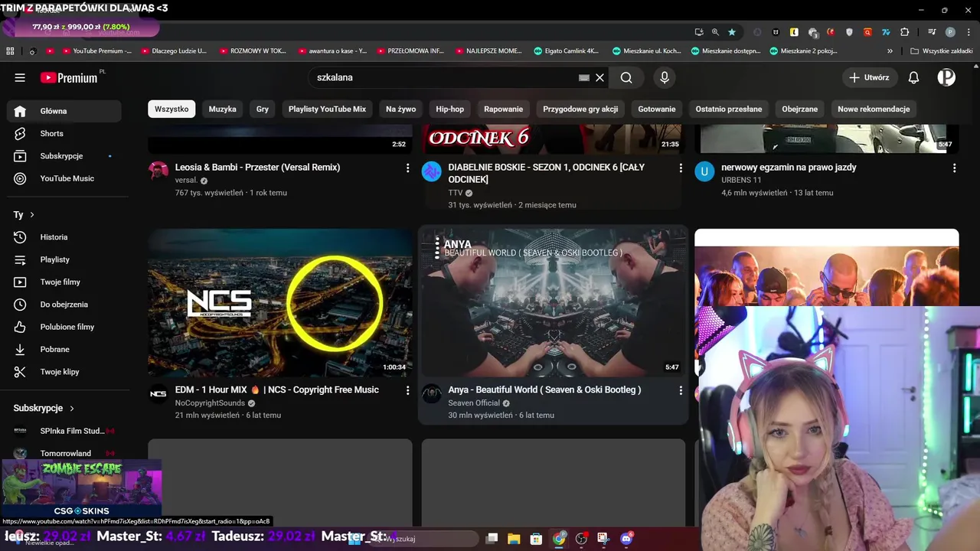This screenshot has height=551, width=980.
Task: Open Chrome apps grid in bookmarks bar
Action: [x=10, y=51]
